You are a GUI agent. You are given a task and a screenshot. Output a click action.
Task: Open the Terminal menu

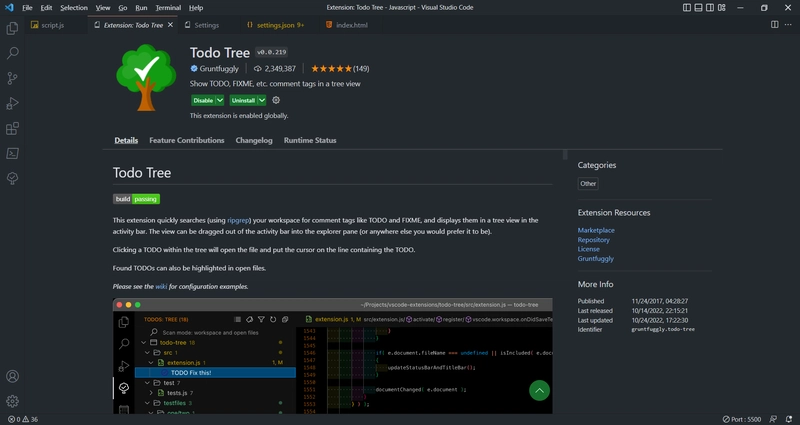pos(168,8)
